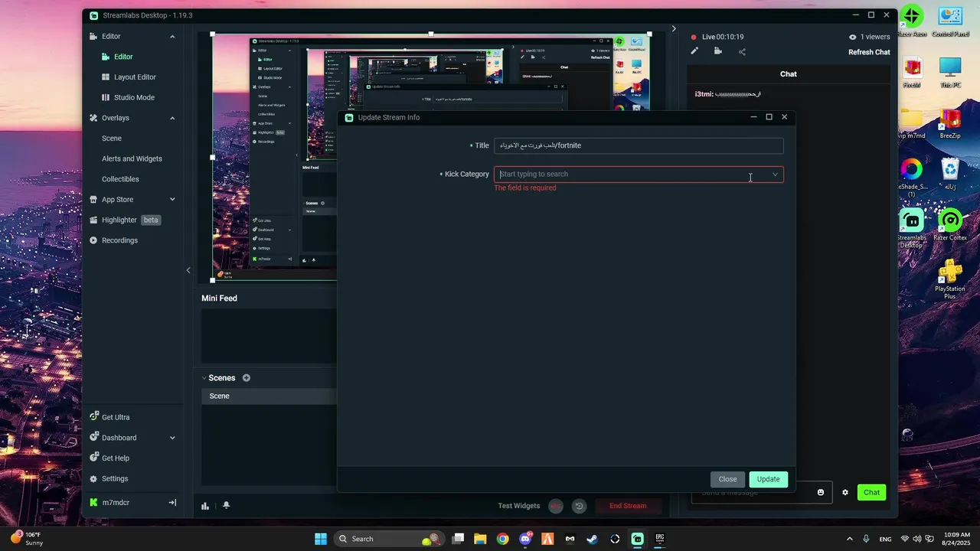Click the camera icon beside the pencil
The width and height of the screenshot is (980, 551).
point(718,51)
